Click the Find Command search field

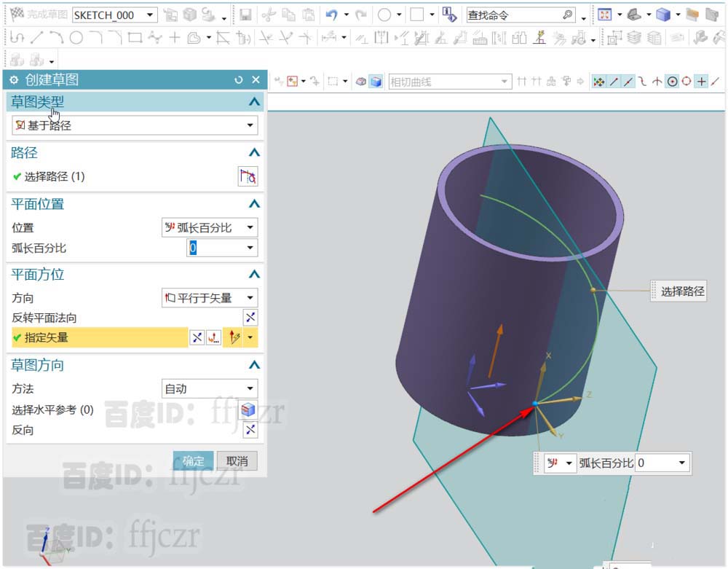pyautogui.click(x=521, y=15)
